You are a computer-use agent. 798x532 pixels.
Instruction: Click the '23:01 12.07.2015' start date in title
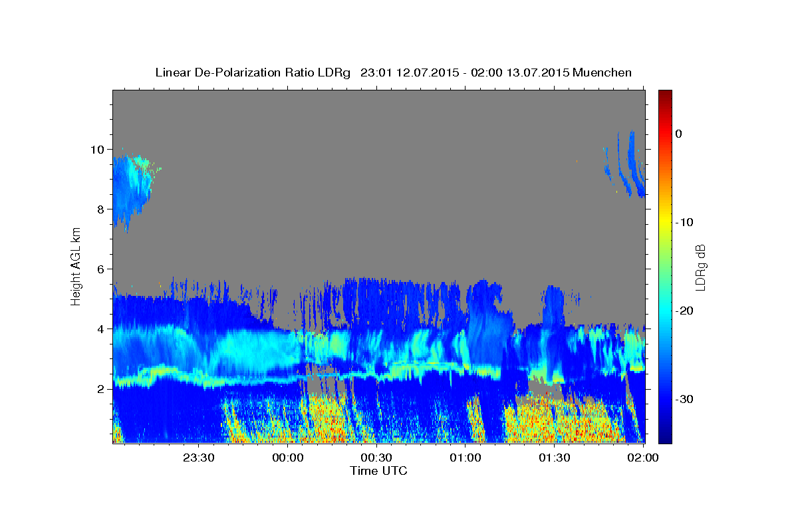point(410,72)
